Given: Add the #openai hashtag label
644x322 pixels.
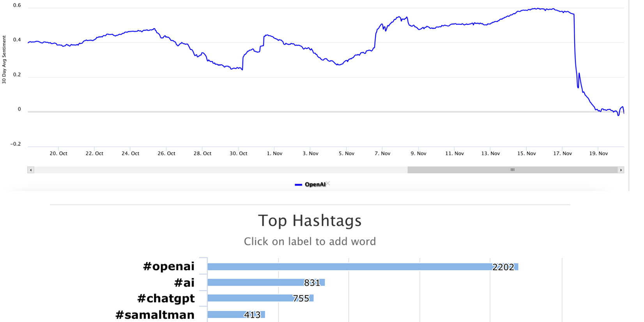Looking at the screenshot, I should click(168, 266).
